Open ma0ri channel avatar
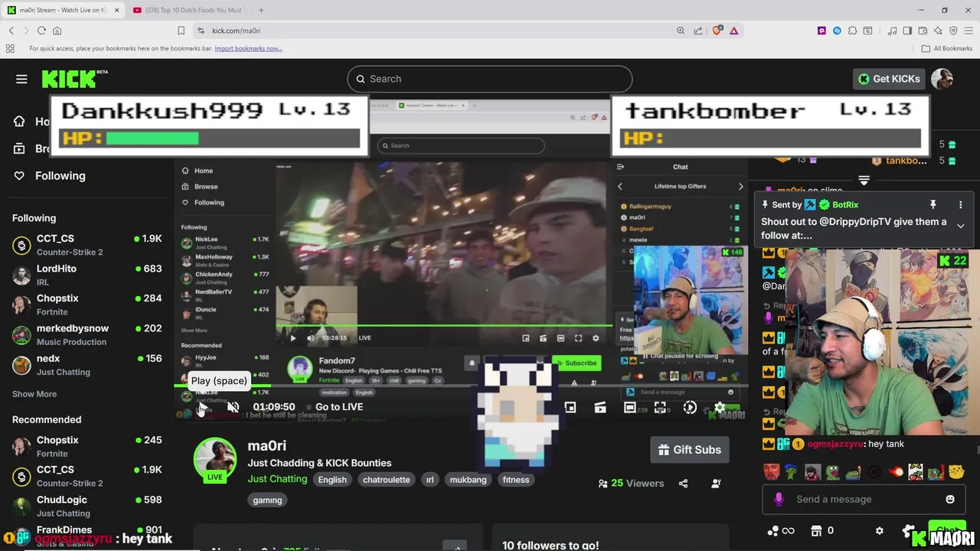This screenshot has width=980, height=551. pyautogui.click(x=215, y=459)
